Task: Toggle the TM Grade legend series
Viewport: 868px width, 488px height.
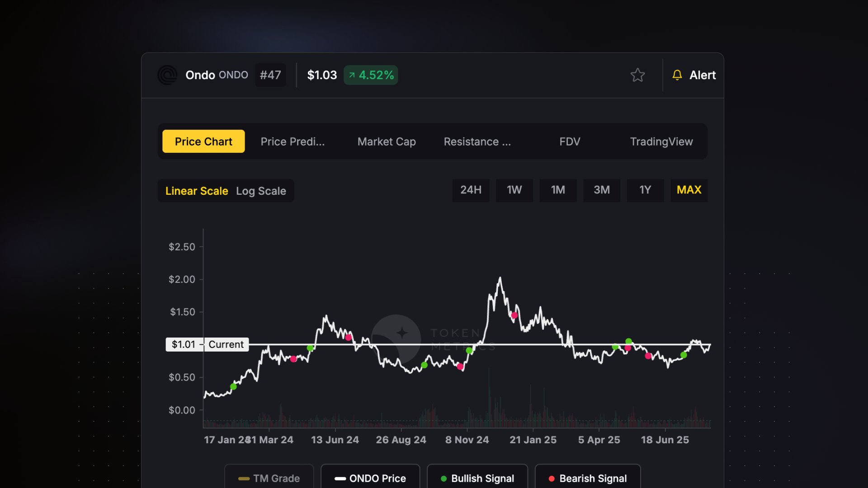Action: (x=269, y=478)
